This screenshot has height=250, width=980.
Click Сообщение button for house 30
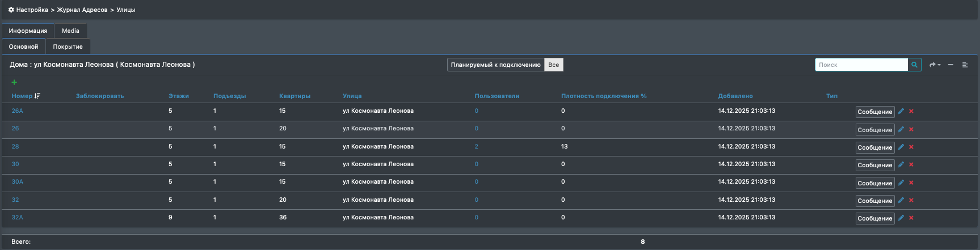coord(874,165)
